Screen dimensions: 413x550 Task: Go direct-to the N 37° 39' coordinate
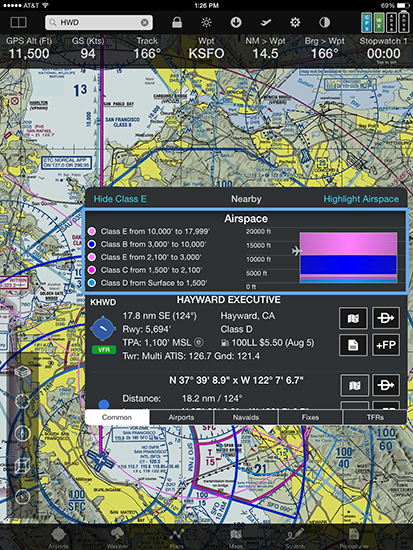point(386,385)
